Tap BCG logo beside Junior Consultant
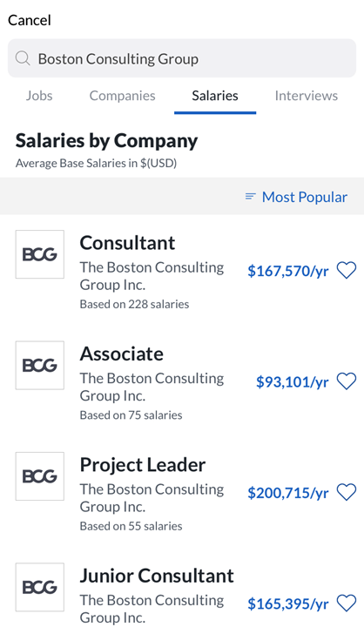Screen dimensions: 364x627 pyautogui.click(x=39, y=587)
